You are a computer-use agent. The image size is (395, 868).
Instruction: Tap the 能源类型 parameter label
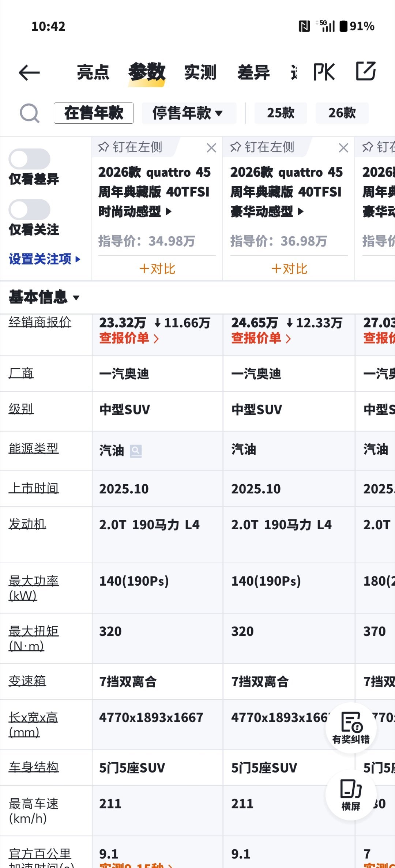pos(34,448)
